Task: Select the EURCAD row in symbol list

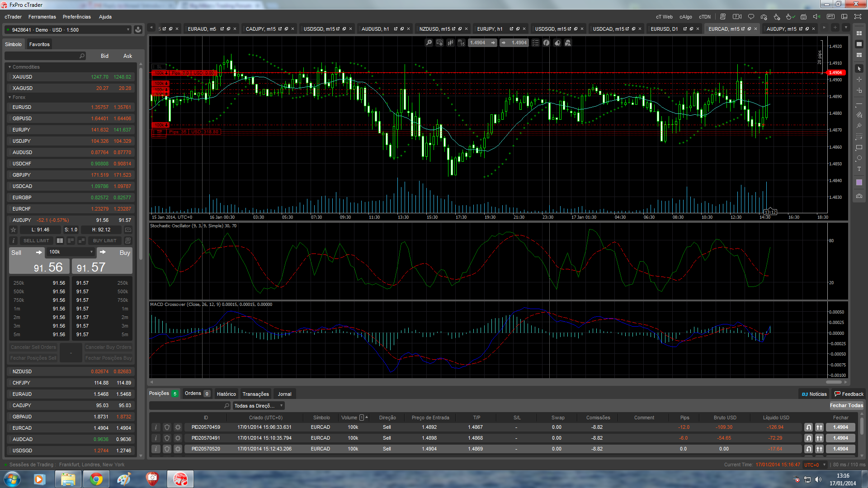Action: [71, 428]
